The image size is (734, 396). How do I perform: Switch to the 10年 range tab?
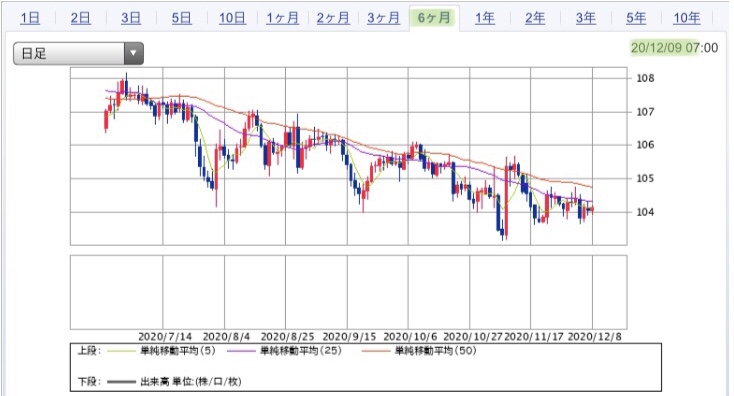click(687, 18)
